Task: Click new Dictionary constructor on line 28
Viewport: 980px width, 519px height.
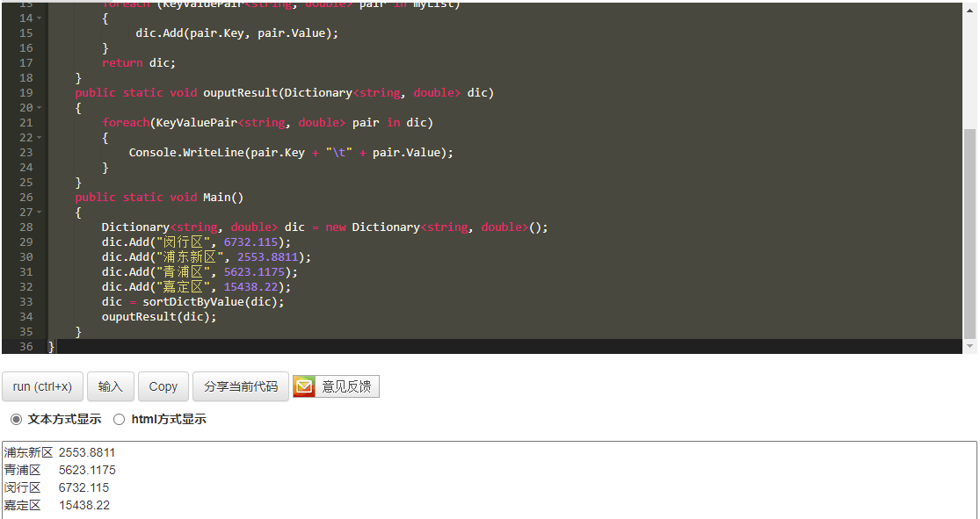Action: coord(436,227)
